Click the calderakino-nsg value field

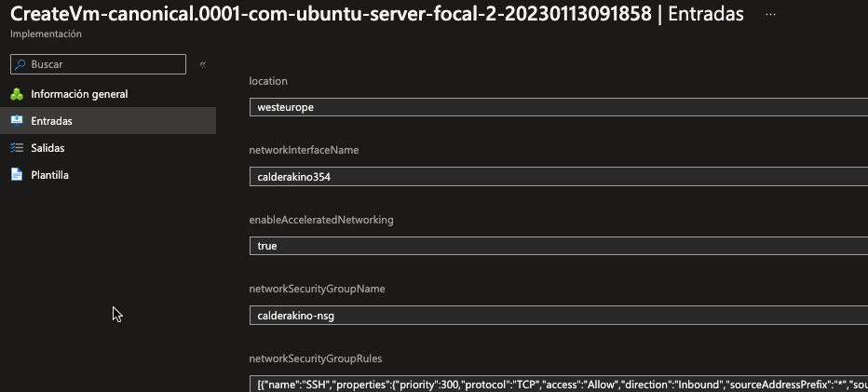(x=559, y=316)
